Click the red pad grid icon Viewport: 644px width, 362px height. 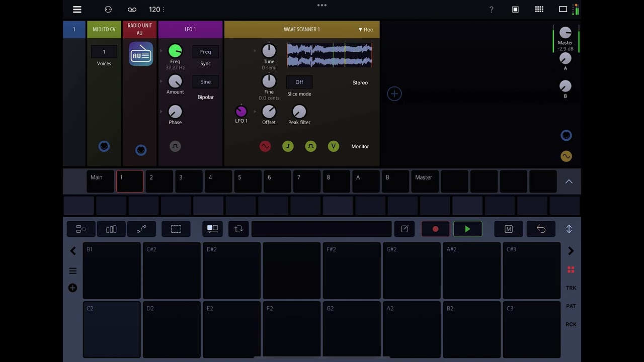(571, 270)
